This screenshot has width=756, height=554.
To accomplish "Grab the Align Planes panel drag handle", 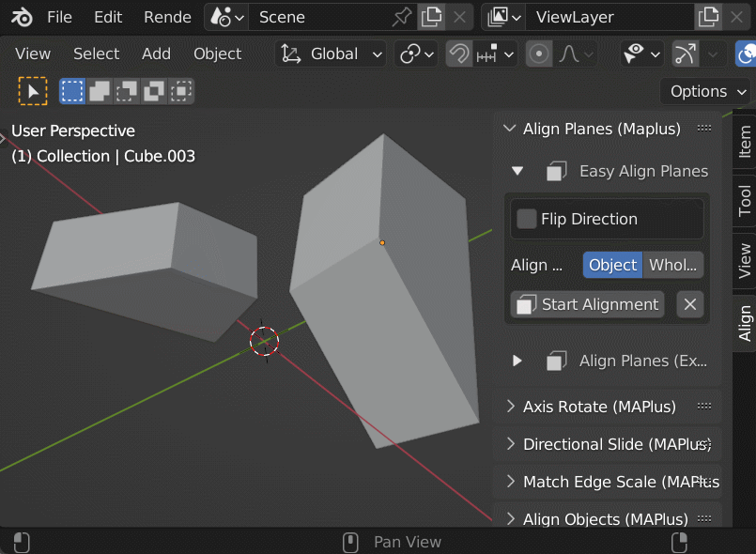I will point(704,129).
